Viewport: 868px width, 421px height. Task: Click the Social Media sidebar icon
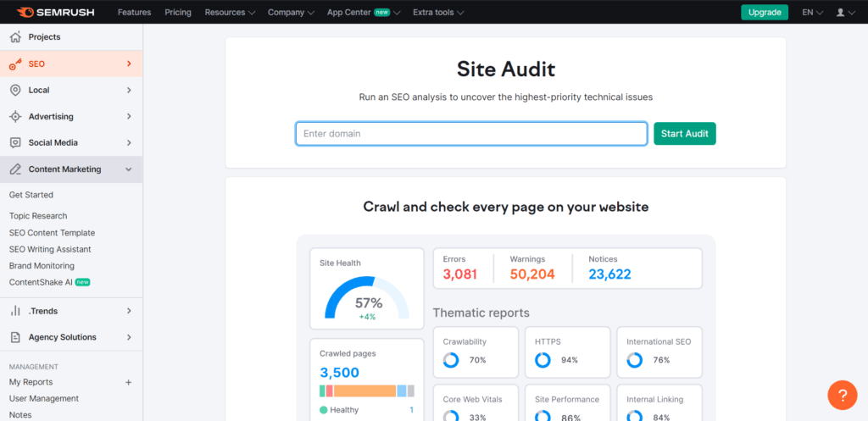tap(14, 143)
